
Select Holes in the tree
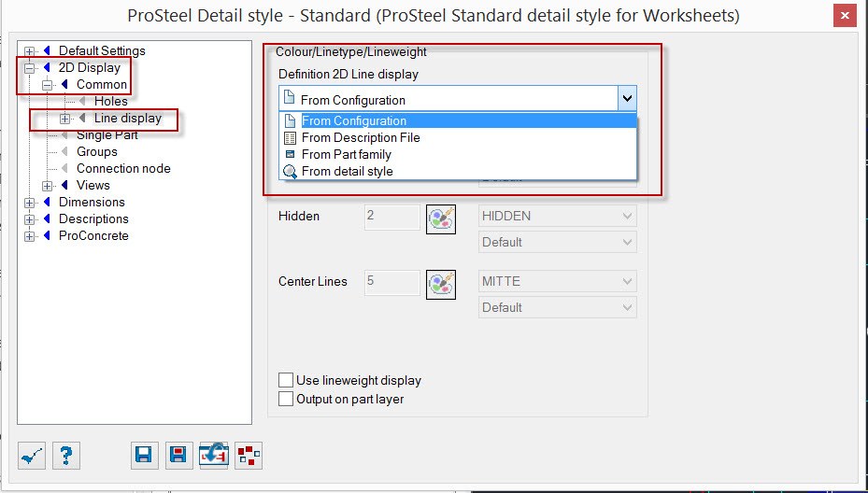[110, 101]
